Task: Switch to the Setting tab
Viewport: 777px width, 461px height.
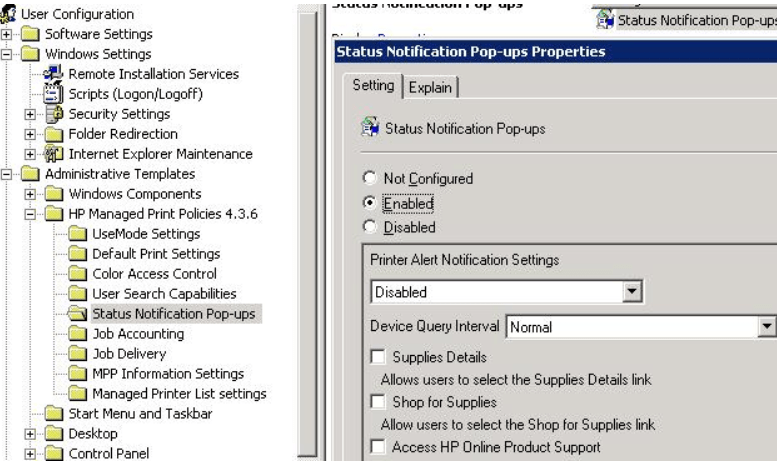Action: click(373, 86)
